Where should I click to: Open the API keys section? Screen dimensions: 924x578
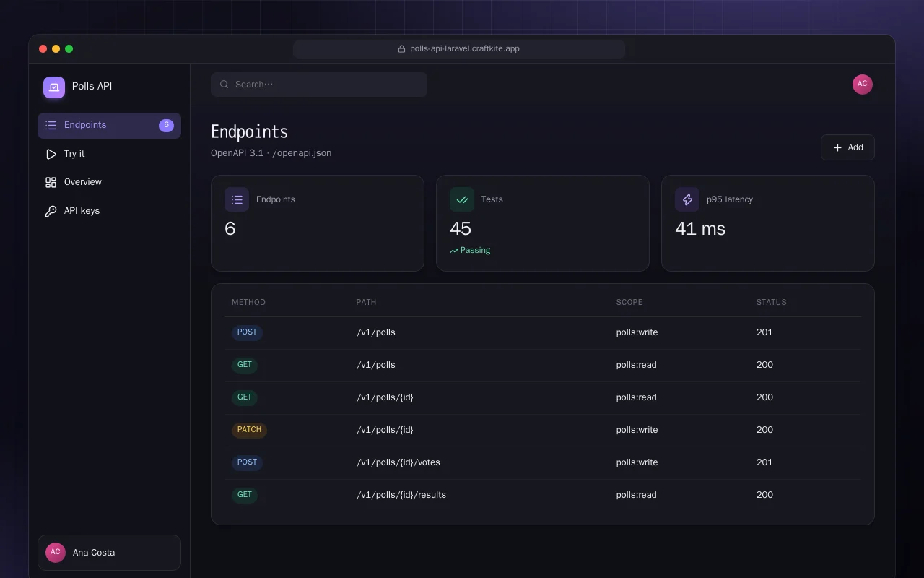(x=109, y=211)
